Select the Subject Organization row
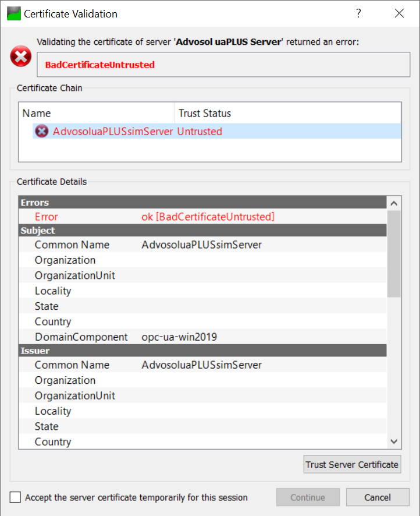420x516 pixels. point(202,260)
